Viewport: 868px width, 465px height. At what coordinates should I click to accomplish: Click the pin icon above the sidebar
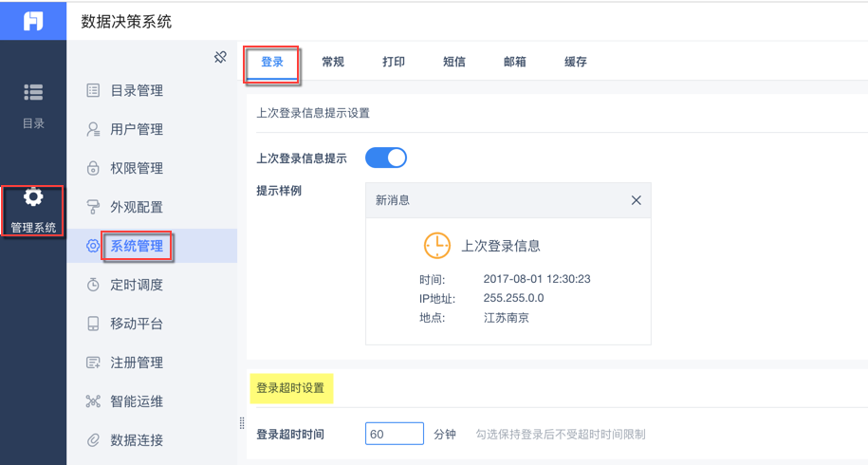pos(220,58)
